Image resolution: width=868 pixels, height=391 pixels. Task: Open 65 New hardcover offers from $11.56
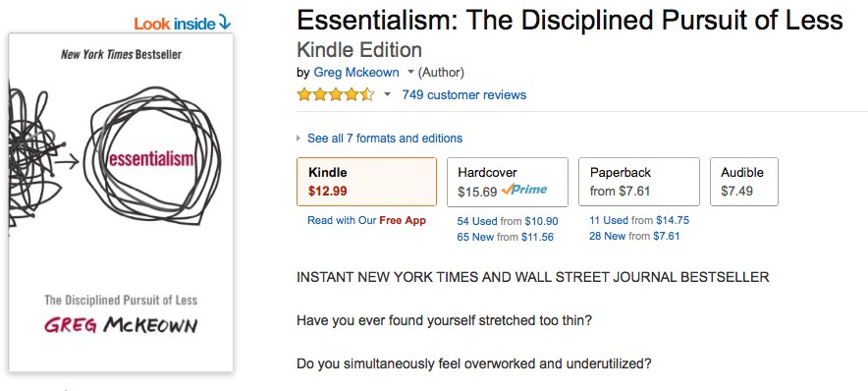[505, 237]
